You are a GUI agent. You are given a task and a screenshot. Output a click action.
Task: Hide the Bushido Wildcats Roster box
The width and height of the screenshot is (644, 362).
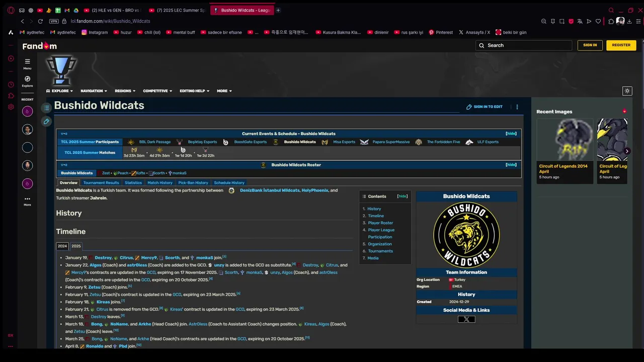tap(511, 165)
